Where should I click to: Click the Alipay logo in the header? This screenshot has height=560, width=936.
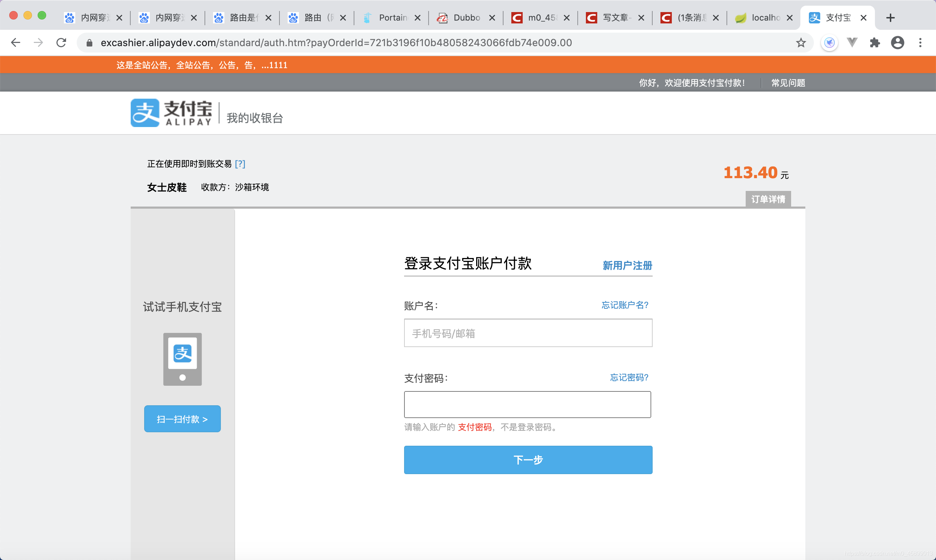pos(171,113)
